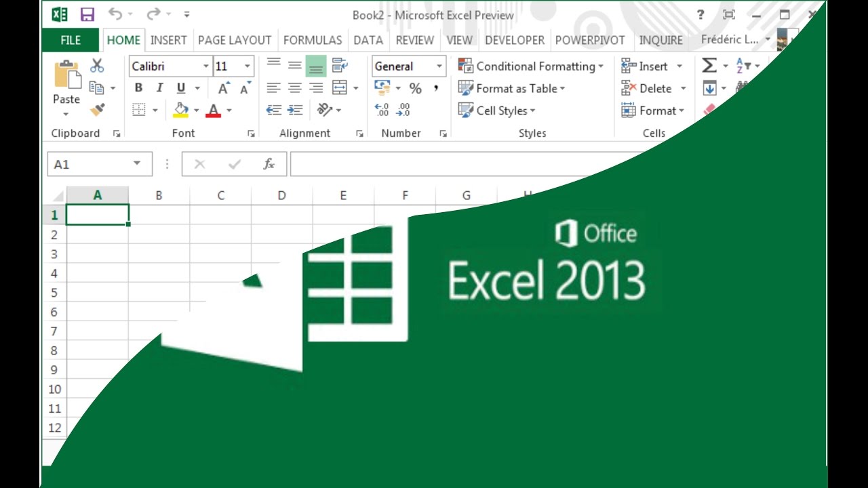Open Font group dialog launcher
Image resolution: width=868 pixels, height=488 pixels.
pos(251,134)
